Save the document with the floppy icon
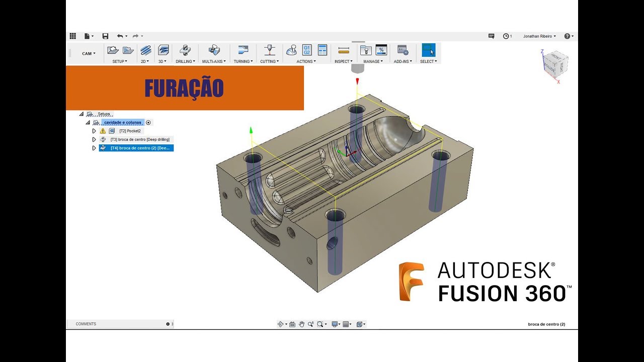 (x=105, y=36)
